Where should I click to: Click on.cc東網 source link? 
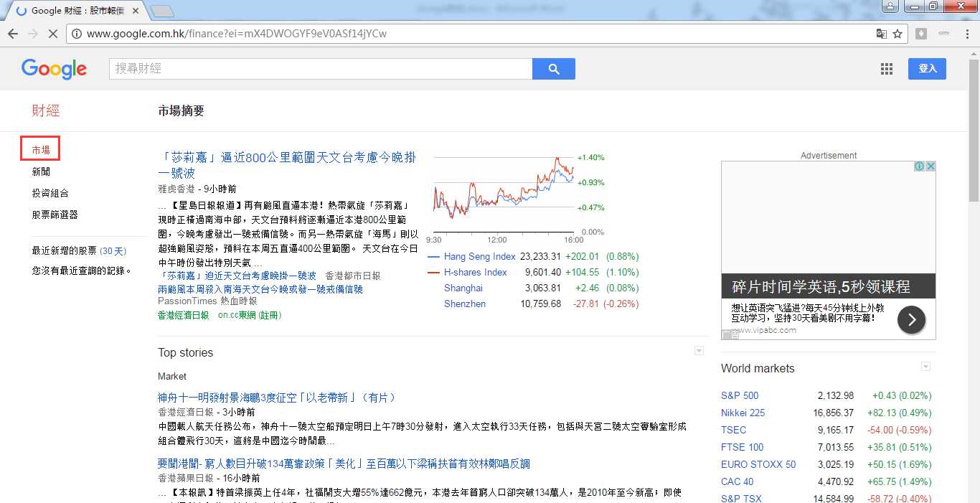pyautogui.click(x=250, y=315)
